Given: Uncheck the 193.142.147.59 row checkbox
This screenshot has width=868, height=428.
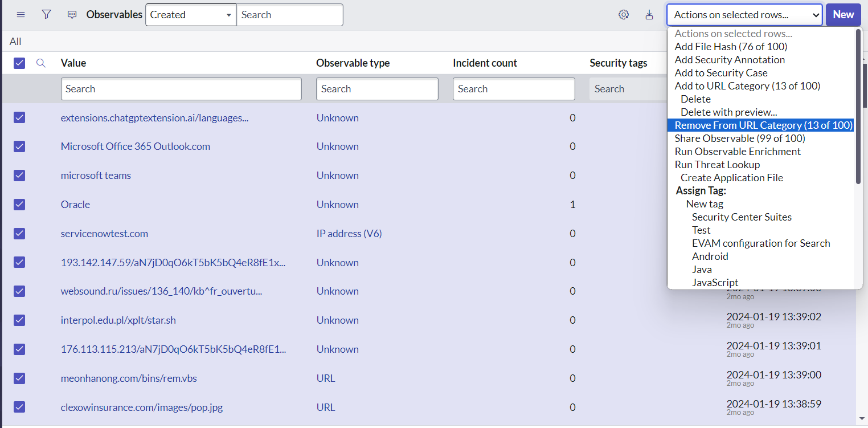Looking at the screenshot, I should coord(19,262).
